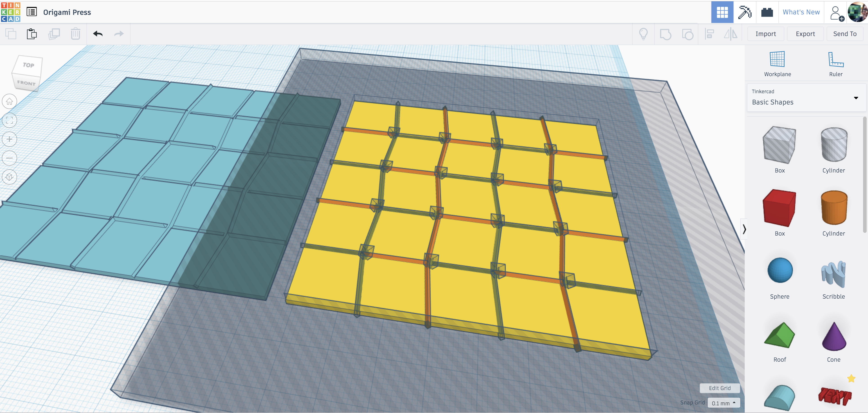The width and height of the screenshot is (868, 413).
Task: Click the Import button
Action: [x=765, y=34]
